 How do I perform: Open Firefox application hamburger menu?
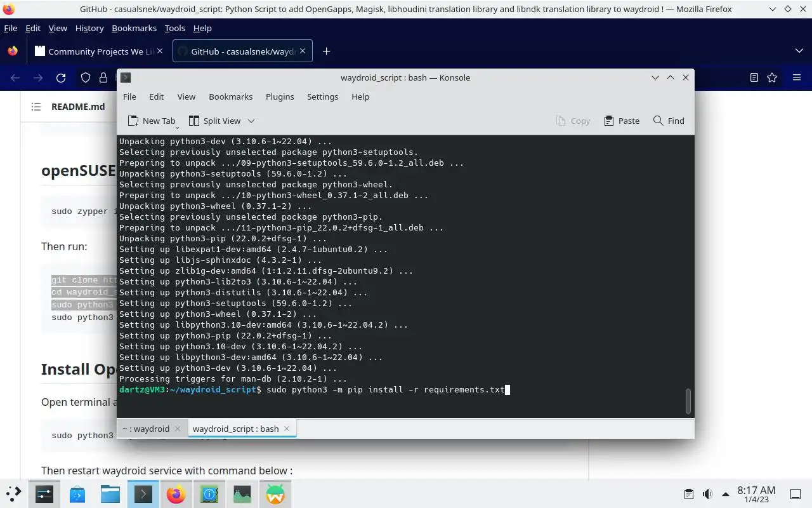tap(797, 77)
